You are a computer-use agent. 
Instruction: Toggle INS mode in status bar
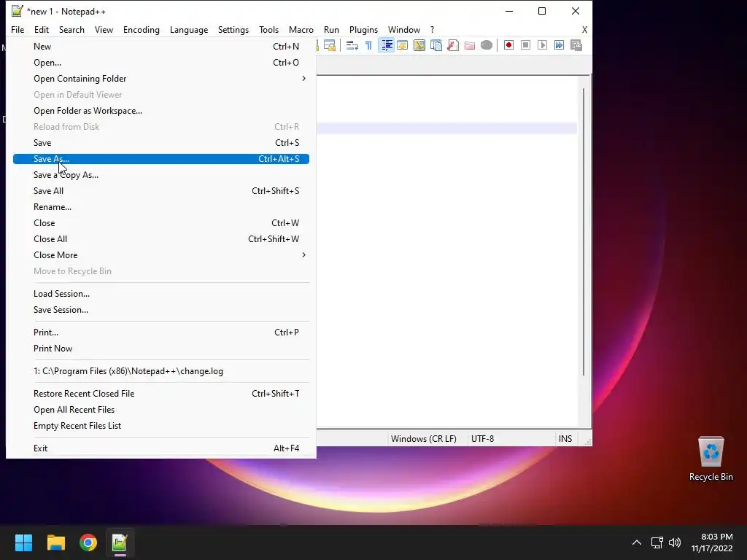(565, 438)
